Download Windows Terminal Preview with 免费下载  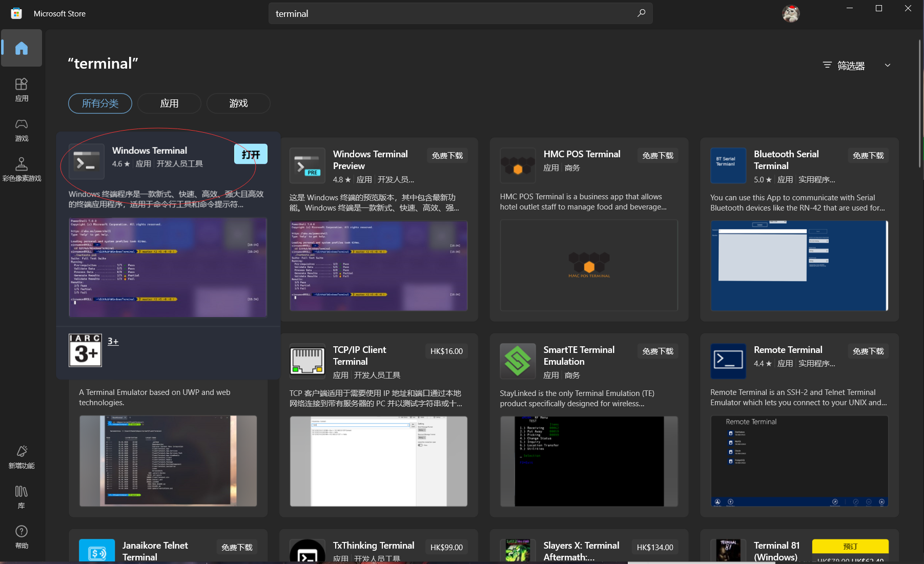point(446,155)
